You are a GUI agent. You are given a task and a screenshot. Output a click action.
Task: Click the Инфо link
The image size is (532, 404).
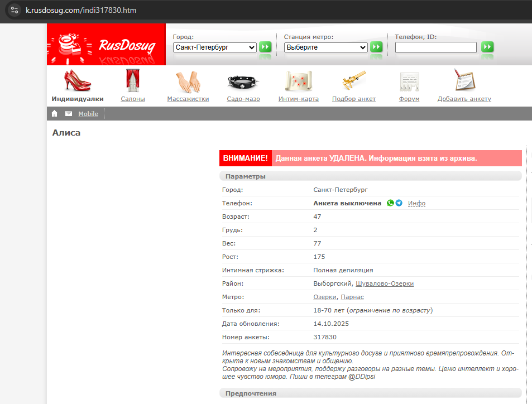(416, 204)
